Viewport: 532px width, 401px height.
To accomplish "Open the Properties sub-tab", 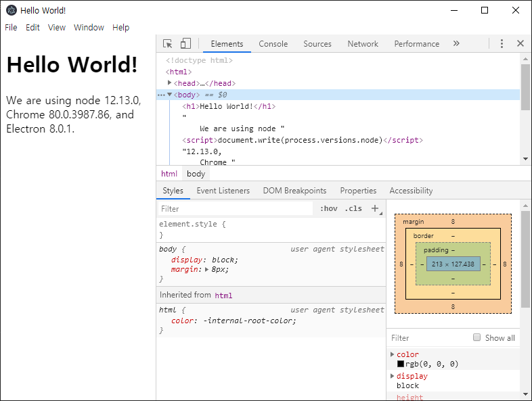I will tap(358, 191).
